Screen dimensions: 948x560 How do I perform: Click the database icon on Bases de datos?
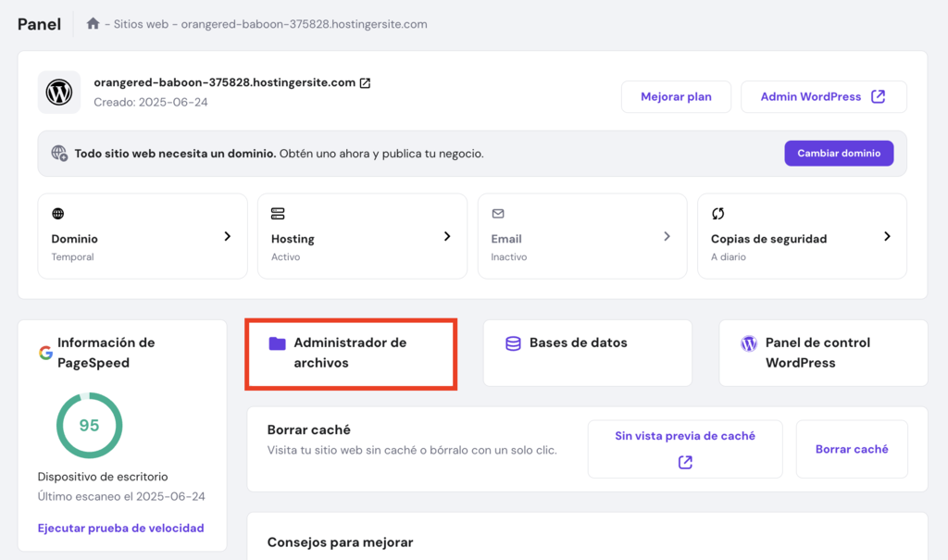pyautogui.click(x=513, y=342)
